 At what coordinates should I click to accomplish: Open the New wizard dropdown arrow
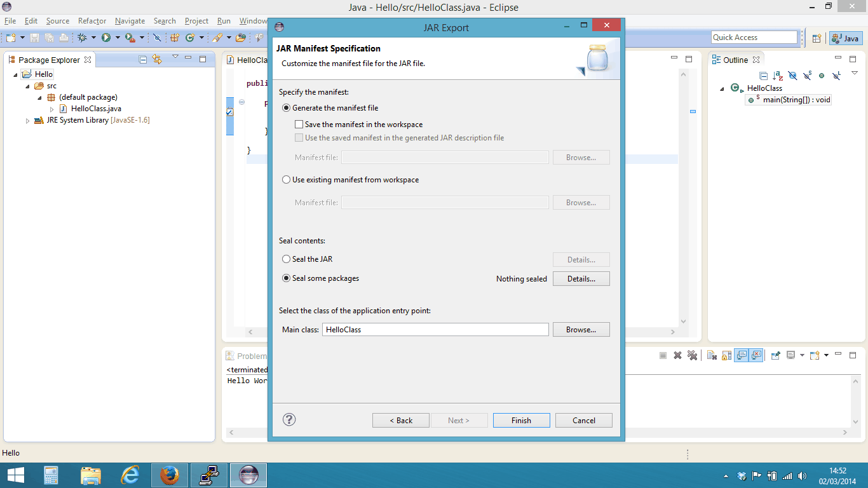22,37
